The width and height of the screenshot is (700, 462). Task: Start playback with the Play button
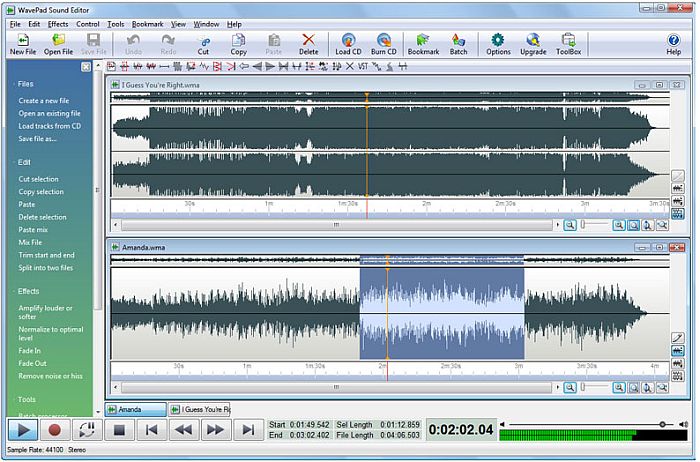pos(22,430)
